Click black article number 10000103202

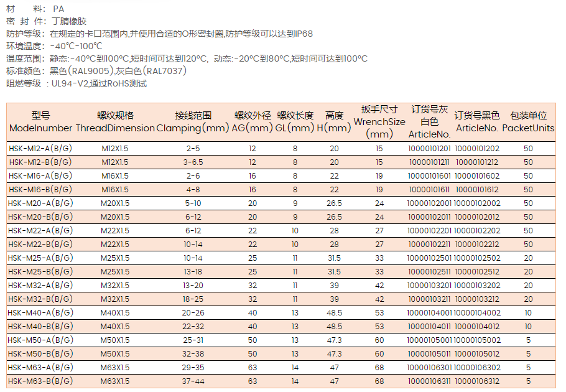click(477, 286)
